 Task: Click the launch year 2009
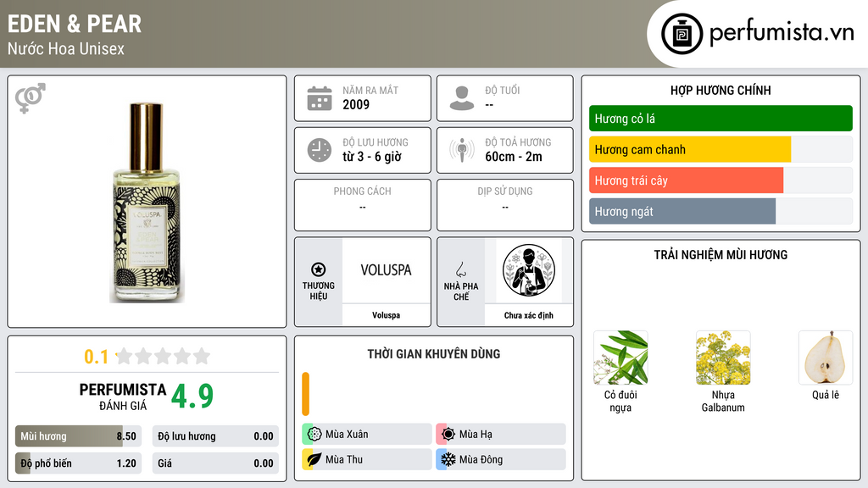click(x=356, y=104)
